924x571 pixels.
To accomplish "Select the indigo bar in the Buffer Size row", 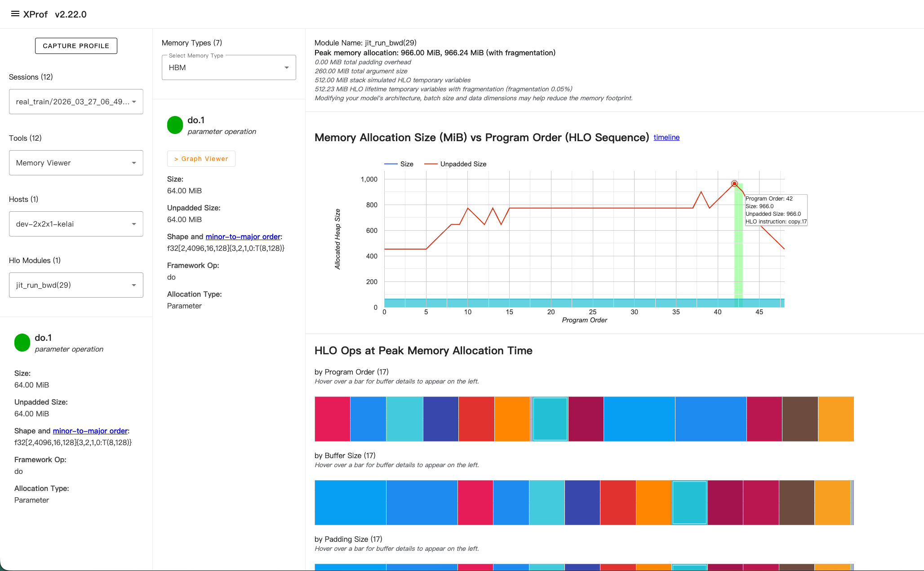I will [x=582, y=503].
